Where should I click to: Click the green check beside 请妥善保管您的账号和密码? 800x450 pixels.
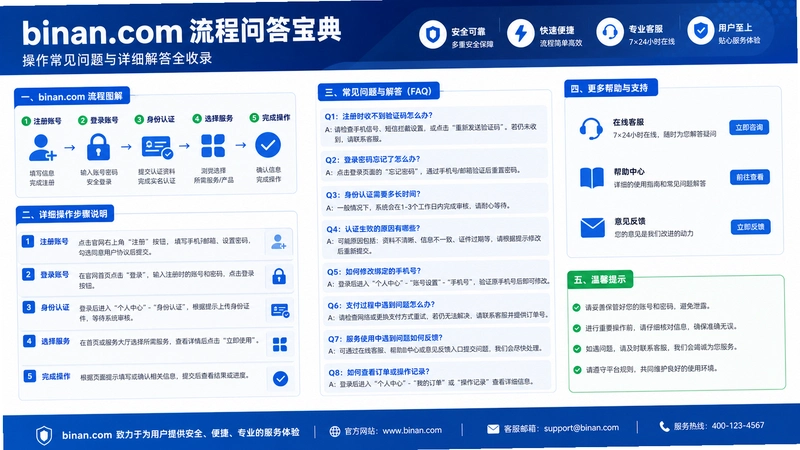point(577,308)
